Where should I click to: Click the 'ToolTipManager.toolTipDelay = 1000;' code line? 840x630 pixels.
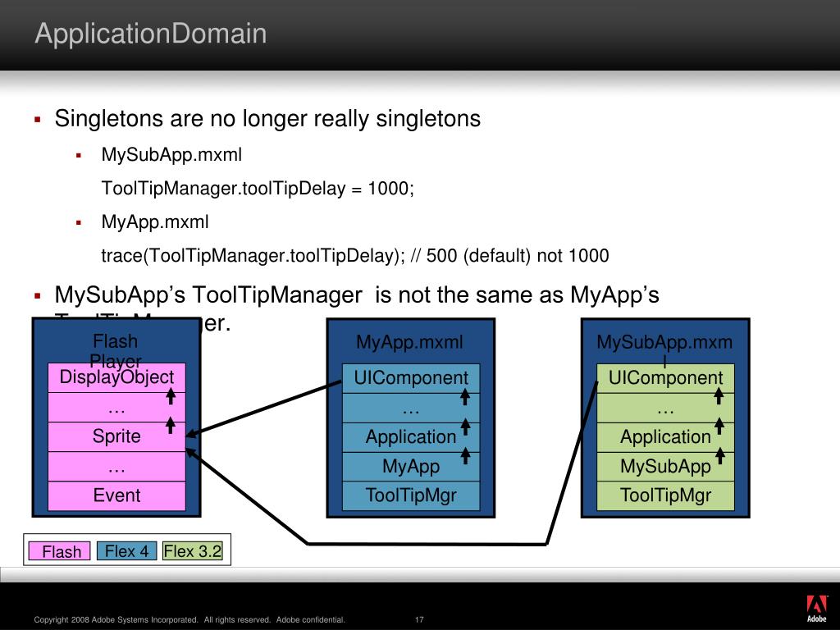(258, 189)
